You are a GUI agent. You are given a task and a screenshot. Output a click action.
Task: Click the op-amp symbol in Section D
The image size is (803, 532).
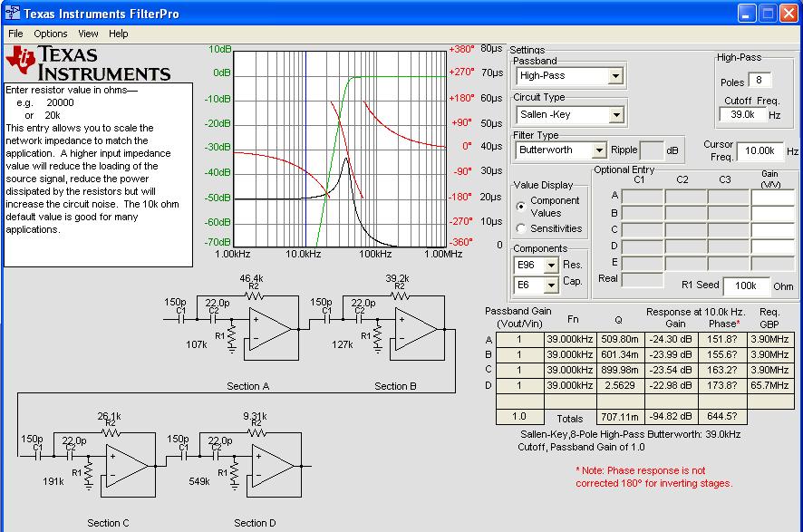click(273, 467)
